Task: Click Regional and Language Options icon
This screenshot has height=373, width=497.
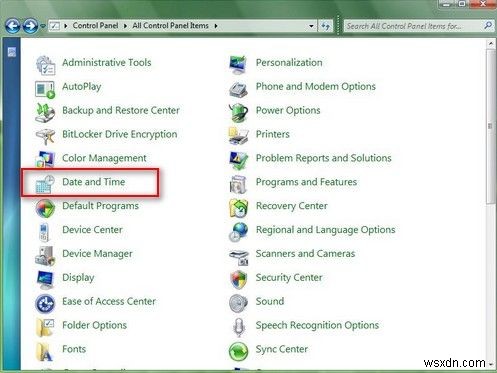Action: [239, 232]
